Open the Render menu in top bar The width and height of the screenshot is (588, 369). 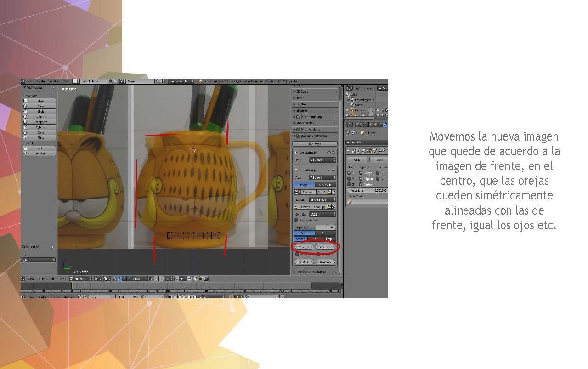[x=40, y=81]
